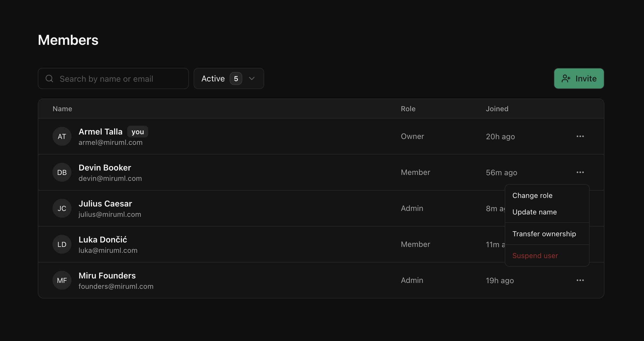The width and height of the screenshot is (644, 341).
Task: Choose Update name in the context menu
Action: coord(535,212)
